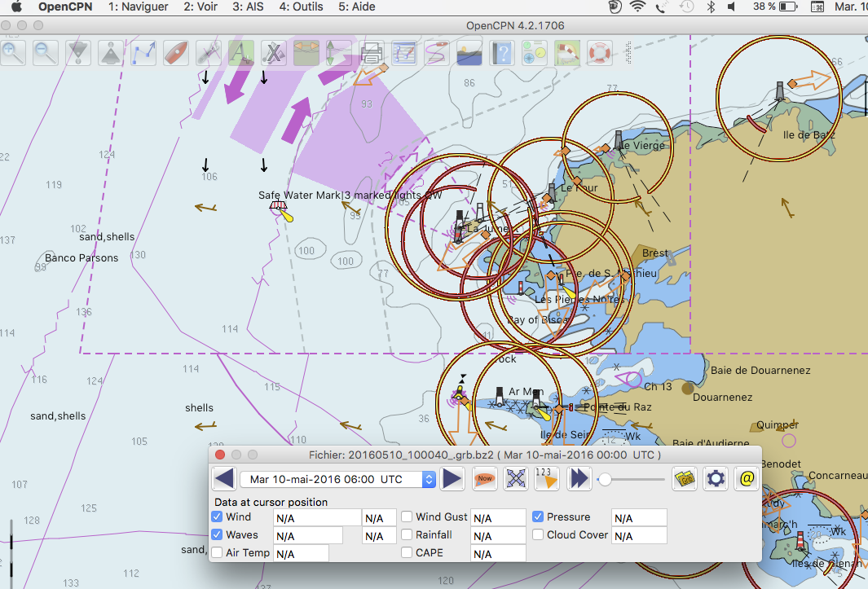This screenshot has height=589, width=868.
Task: Open GRIB settings gear icon
Action: pos(716,479)
